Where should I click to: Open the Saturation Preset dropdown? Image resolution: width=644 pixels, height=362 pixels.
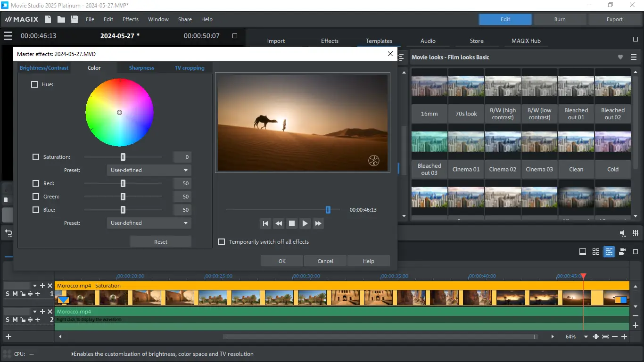point(149,170)
